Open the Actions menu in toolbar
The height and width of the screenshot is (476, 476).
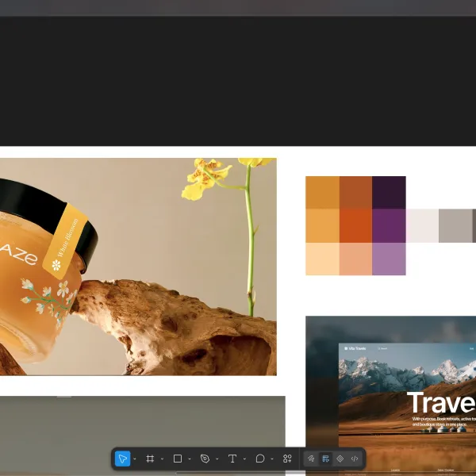pyautogui.click(x=287, y=459)
